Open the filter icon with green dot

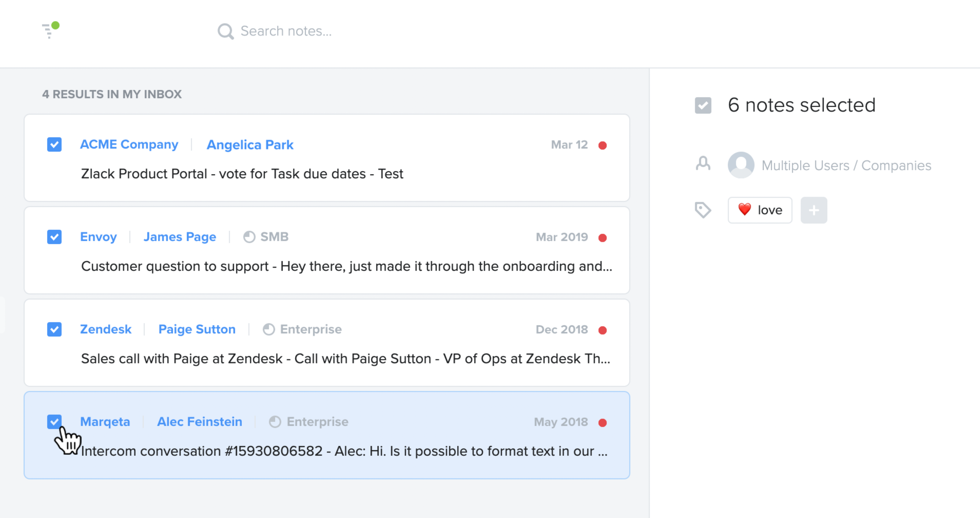(50, 30)
